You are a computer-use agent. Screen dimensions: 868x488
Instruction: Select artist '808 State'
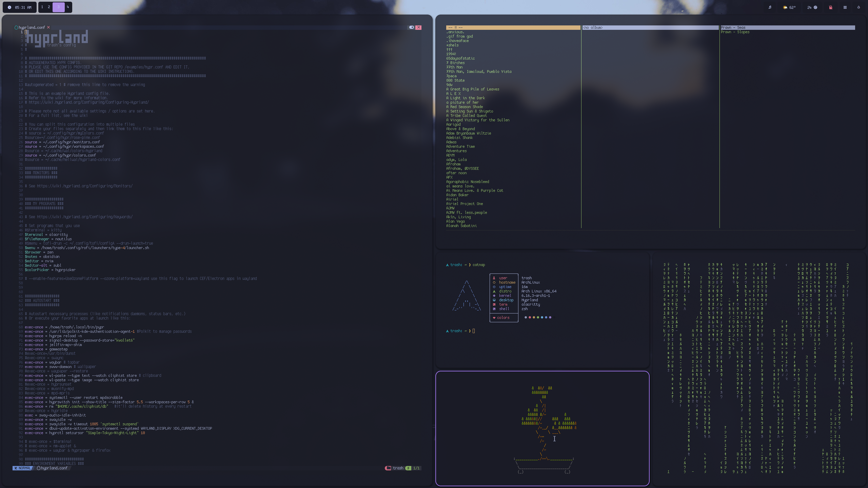455,80
